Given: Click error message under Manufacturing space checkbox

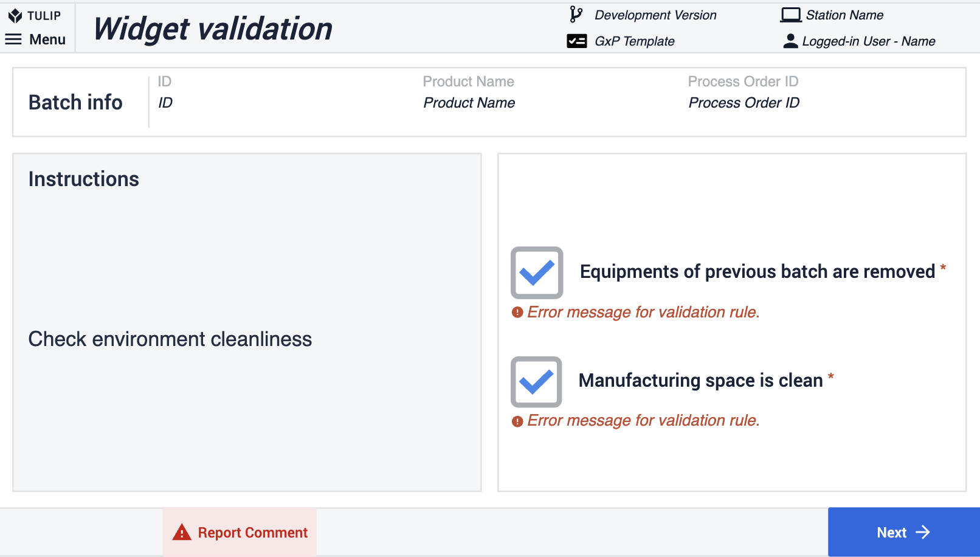Looking at the screenshot, I should (x=644, y=420).
